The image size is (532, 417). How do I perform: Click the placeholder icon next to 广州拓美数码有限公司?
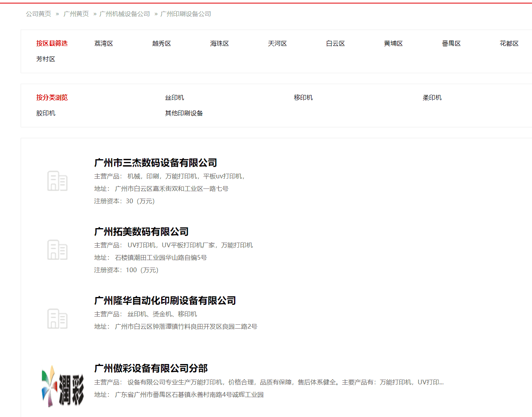[57, 250]
